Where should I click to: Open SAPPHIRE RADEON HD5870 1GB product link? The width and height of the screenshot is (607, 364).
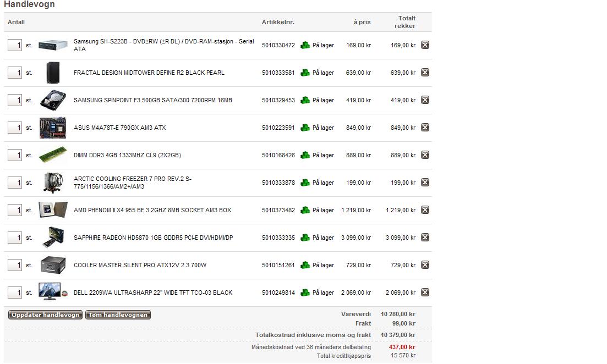[x=154, y=238]
